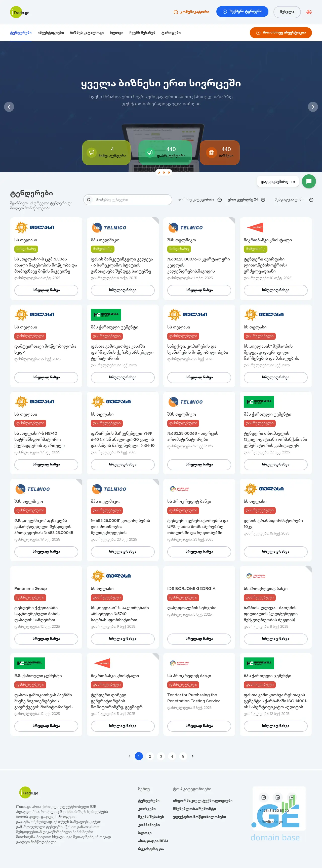Select the first carousel indicator dot

click(159, 173)
